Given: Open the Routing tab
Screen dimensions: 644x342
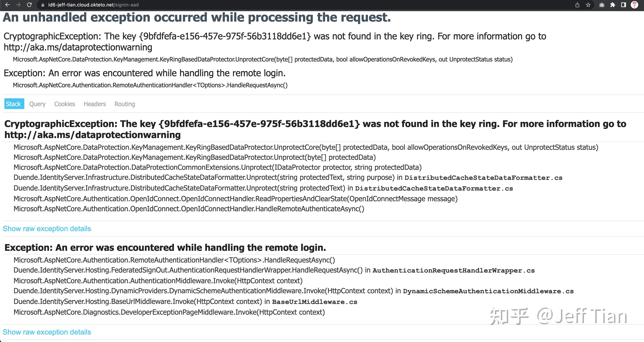Looking at the screenshot, I should (125, 104).
